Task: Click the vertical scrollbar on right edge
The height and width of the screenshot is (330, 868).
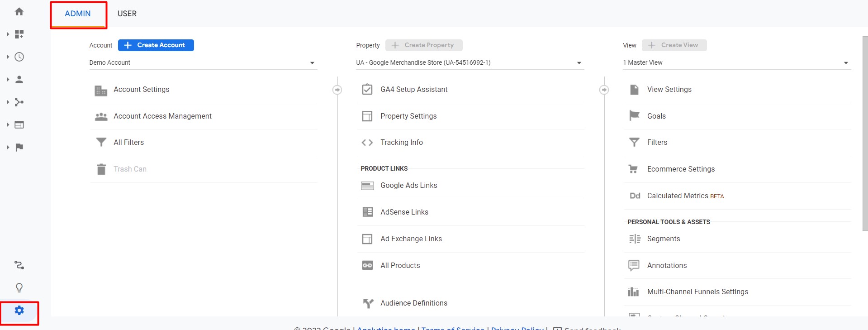Action: coord(865,134)
